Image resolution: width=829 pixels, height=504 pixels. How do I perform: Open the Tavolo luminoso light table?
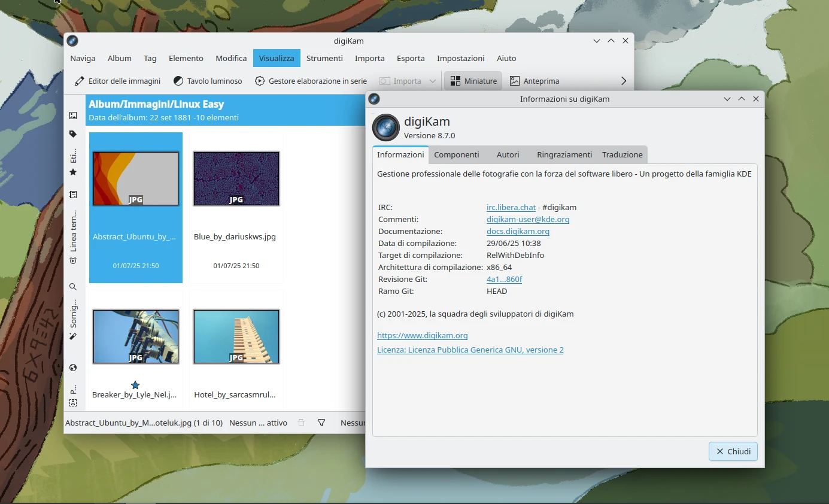click(x=208, y=81)
